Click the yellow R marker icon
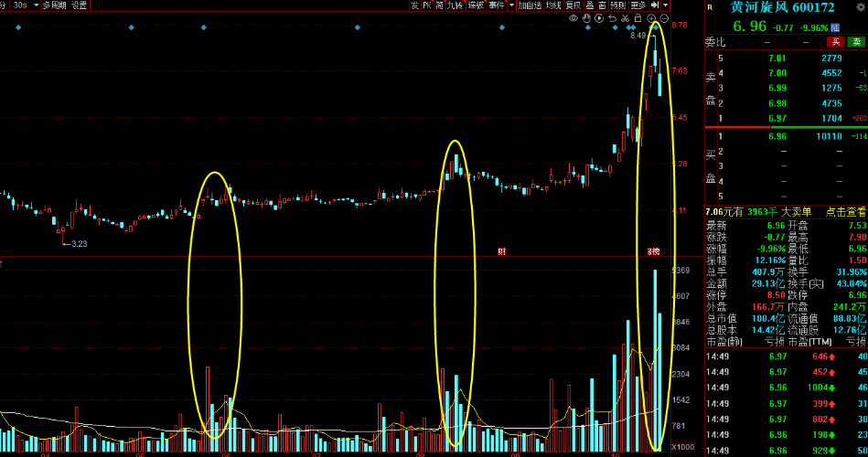868x457 pixels. point(711,7)
